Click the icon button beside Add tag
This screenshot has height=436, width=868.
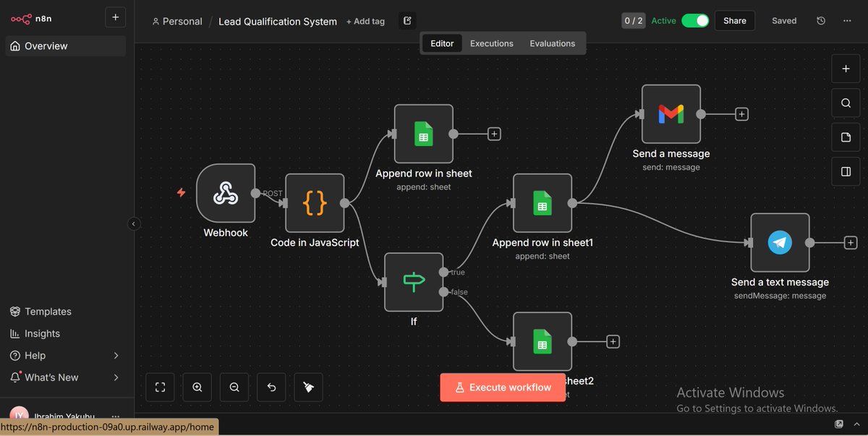pos(407,21)
